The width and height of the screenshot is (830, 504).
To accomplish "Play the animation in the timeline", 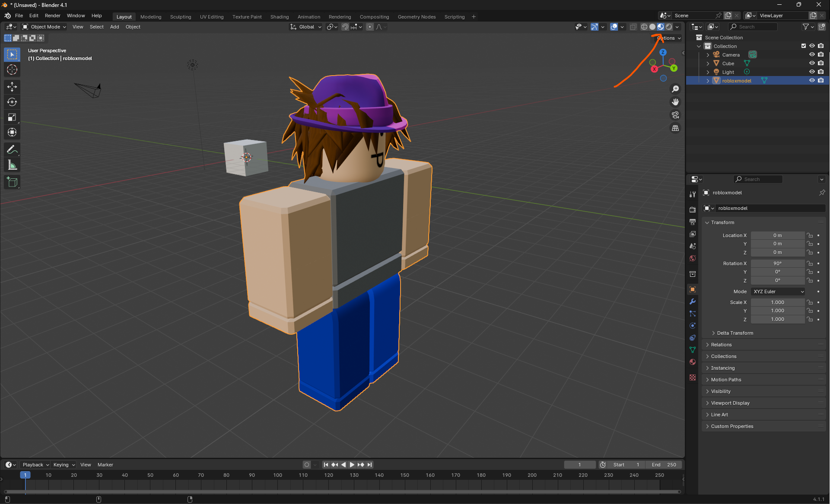I will coord(352,465).
